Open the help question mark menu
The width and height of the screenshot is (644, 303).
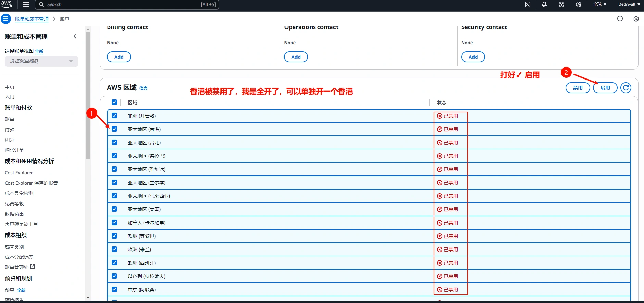pos(561,4)
